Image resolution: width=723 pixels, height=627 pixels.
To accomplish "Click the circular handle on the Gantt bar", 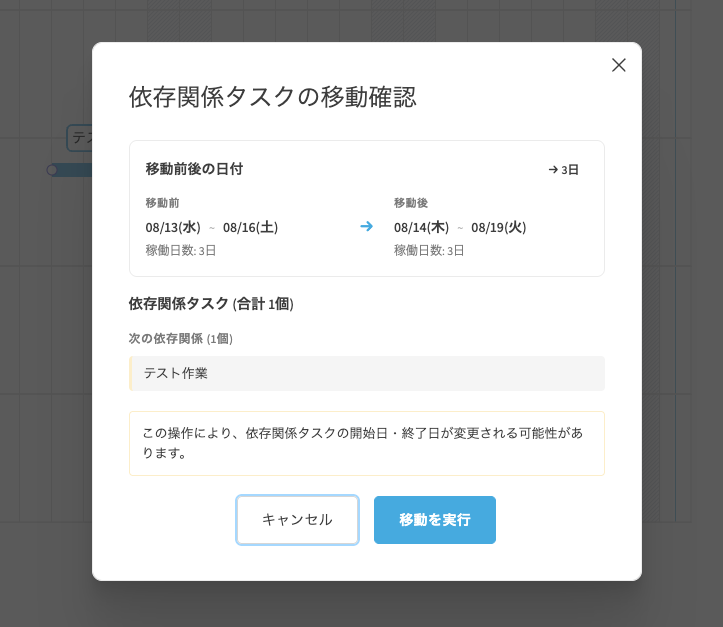I will tap(52, 170).
